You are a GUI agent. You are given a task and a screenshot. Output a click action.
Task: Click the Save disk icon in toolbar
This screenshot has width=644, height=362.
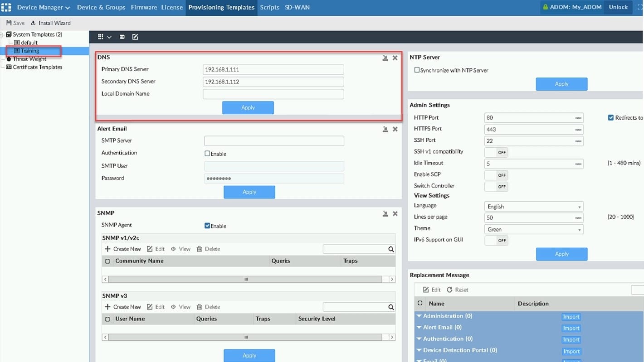point(9,23)
